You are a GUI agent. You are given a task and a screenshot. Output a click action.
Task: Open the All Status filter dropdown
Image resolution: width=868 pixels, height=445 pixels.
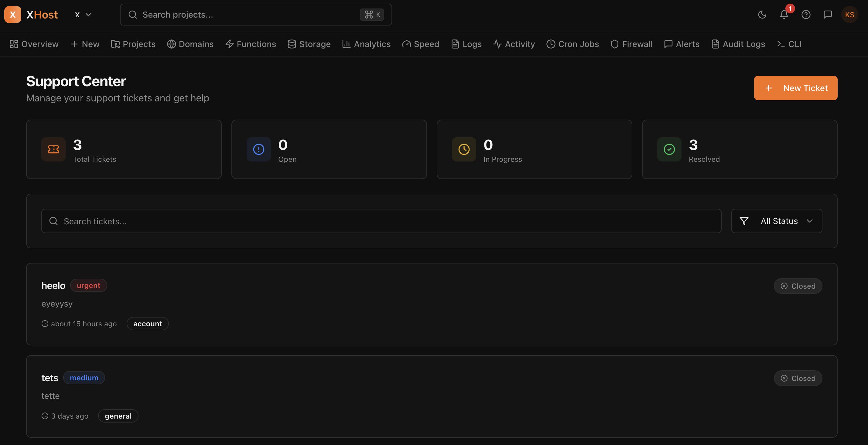[777, 221]
